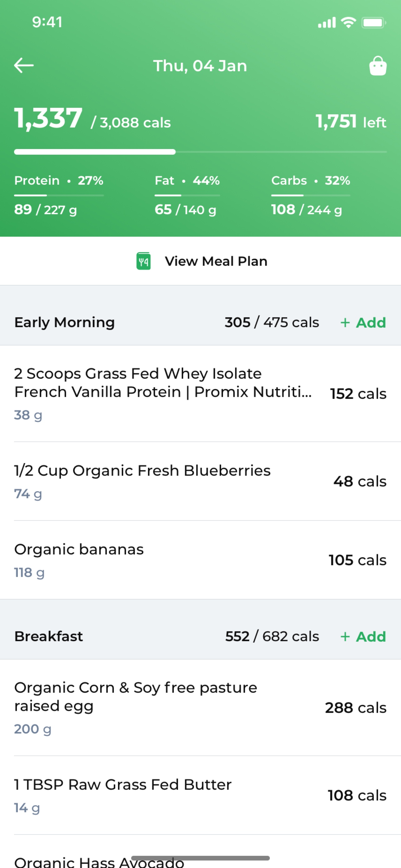401x868 pixels.
Task: Open Organic Fresh Blueberries food entry
Action: pos(201,481)
